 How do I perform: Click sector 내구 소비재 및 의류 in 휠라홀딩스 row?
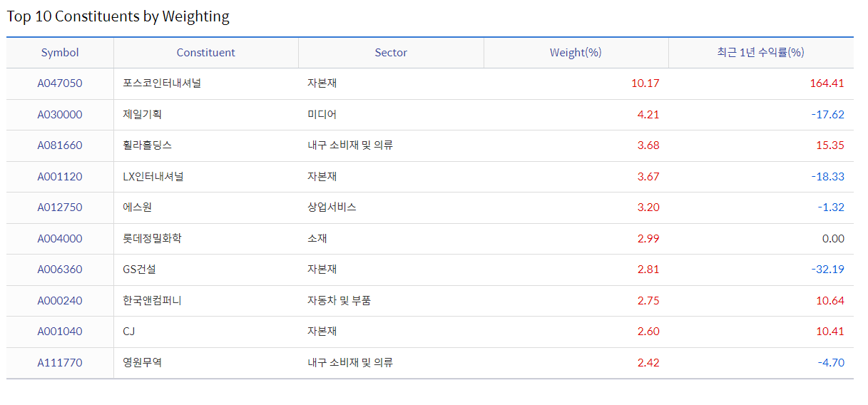(x=350, y=145)
